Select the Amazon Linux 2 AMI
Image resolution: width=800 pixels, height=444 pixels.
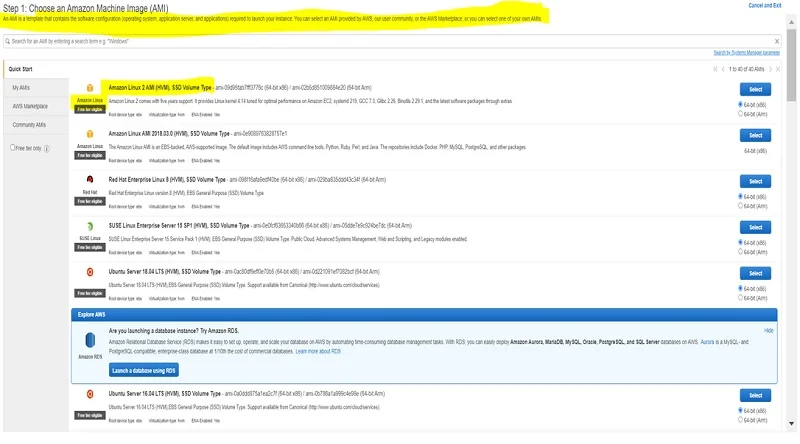pos(755,89)
